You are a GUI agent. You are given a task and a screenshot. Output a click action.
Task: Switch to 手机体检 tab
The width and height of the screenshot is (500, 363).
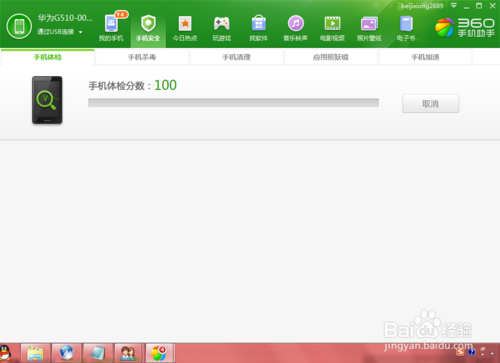pos(48,57)
